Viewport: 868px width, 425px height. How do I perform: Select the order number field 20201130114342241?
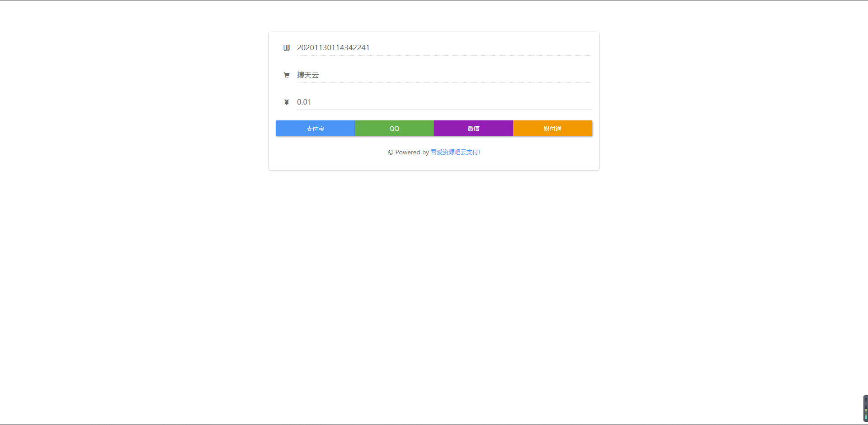point(444,48)
